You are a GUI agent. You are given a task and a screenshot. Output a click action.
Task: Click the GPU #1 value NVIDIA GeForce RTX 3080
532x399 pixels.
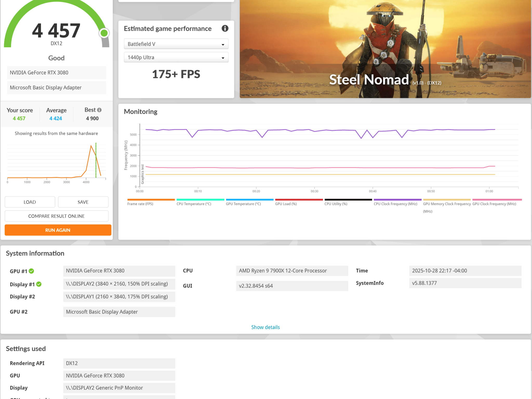pos(119,271)
